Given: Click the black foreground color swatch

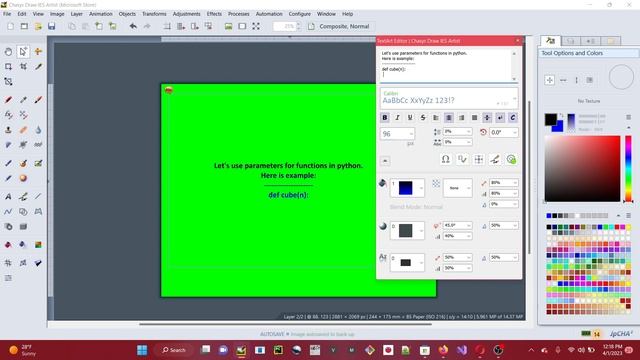Looking at the screenshot, I should pos(550,119).
